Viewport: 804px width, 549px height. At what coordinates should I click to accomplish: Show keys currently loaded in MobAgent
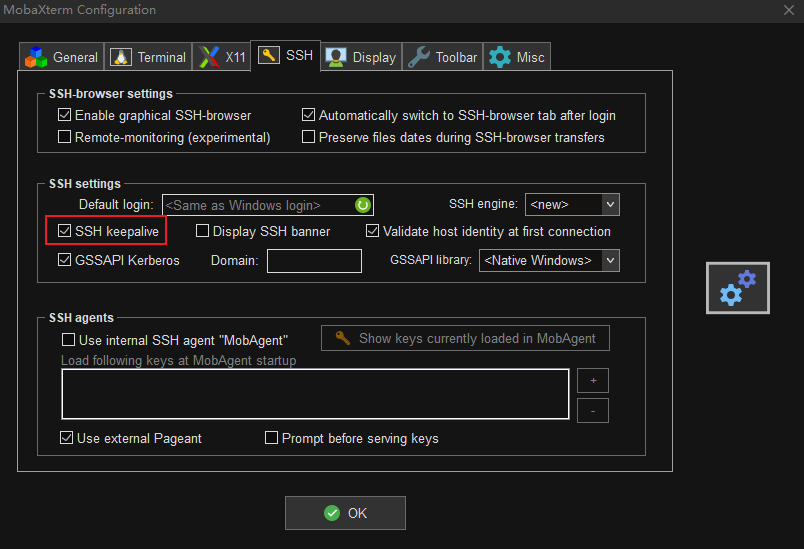pos(465,338)
